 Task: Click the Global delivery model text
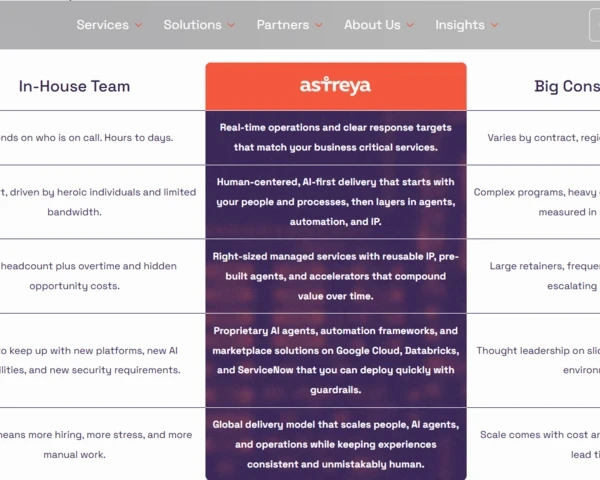click(x=336, y=444)
